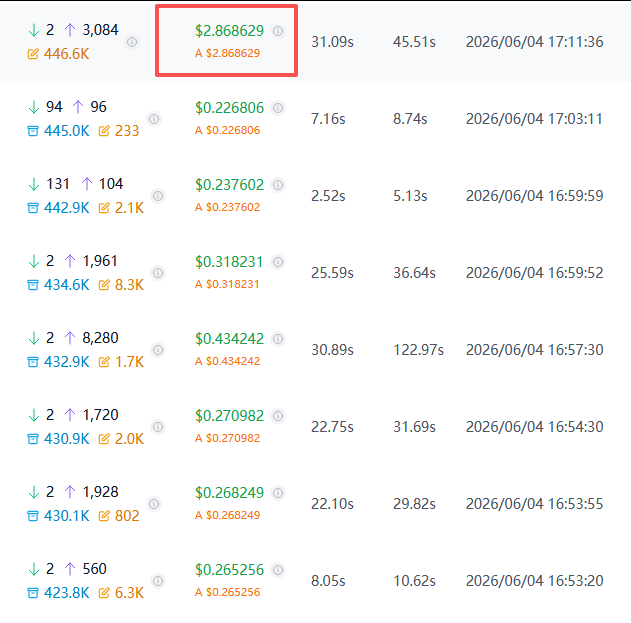Select the green $0.265256 cost value
This screenshot has height=623, width=631.
pos(229,570)
